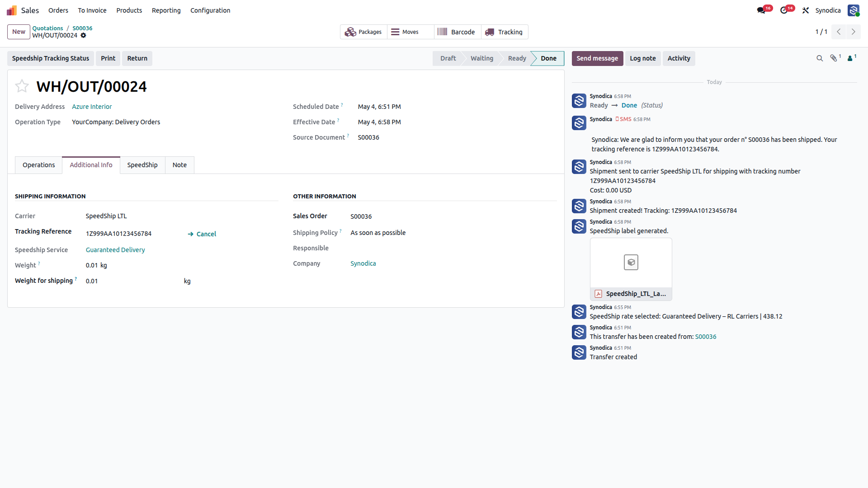Click the Synodica username in top bar
Screen dimensions: 868x488
828,10
